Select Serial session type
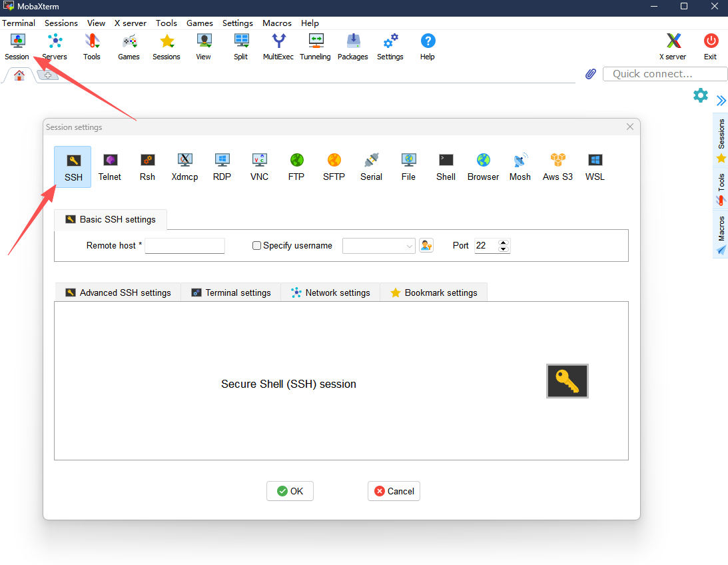The image size is (728, 565). pyautogui.click(x=372, y=167)
